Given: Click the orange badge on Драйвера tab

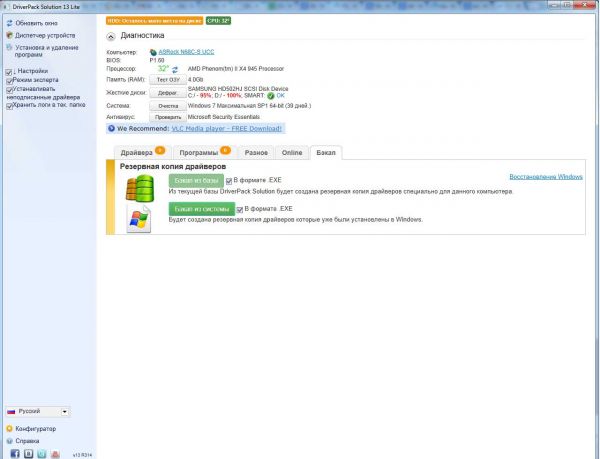Looking at the screenshot, I should (160, 150).
